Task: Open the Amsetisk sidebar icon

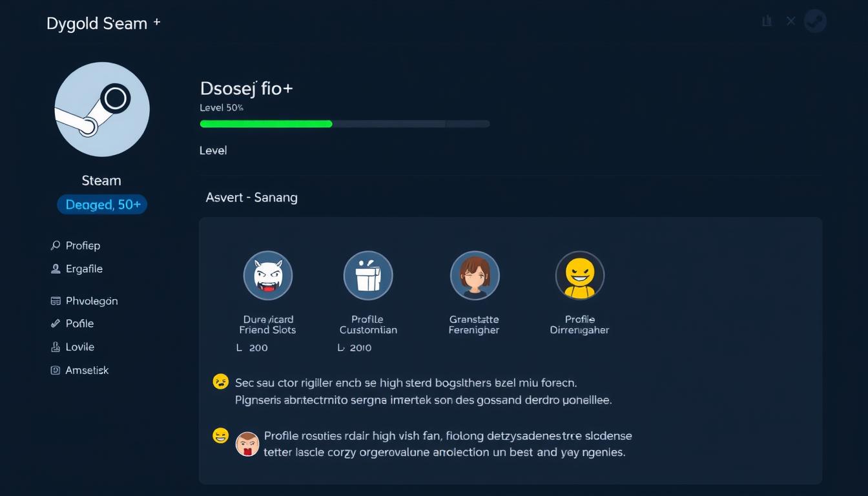Action: (56, 370)
